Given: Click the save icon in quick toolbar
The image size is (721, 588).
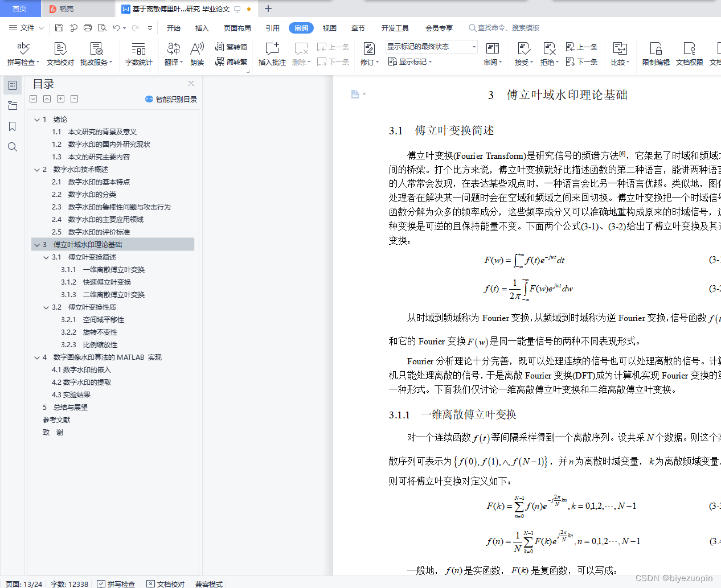Looking at the screenshot, I should pyautogui.click(x=59, y=27).
